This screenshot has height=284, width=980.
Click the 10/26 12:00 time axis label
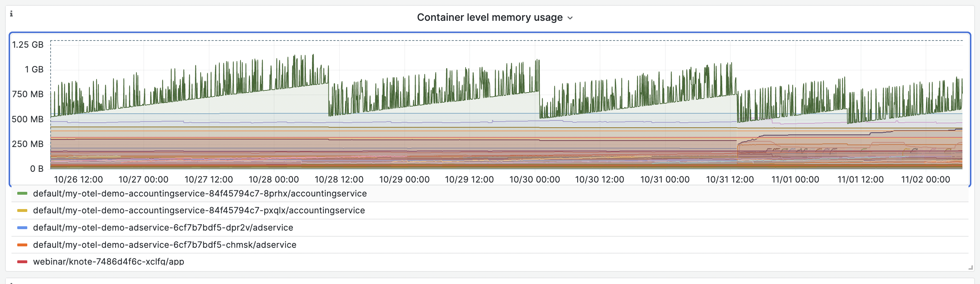pyautogui.click(x=78, y=179)
